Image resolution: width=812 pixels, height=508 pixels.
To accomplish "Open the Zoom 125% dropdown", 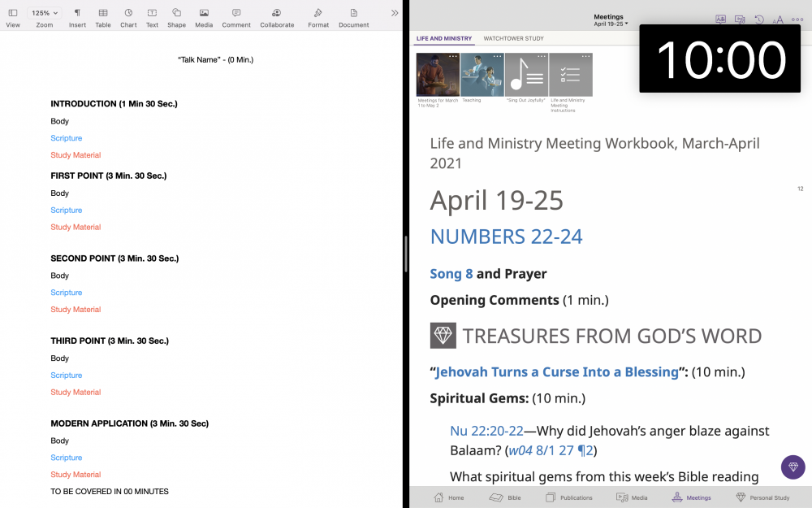I will 44,13.
